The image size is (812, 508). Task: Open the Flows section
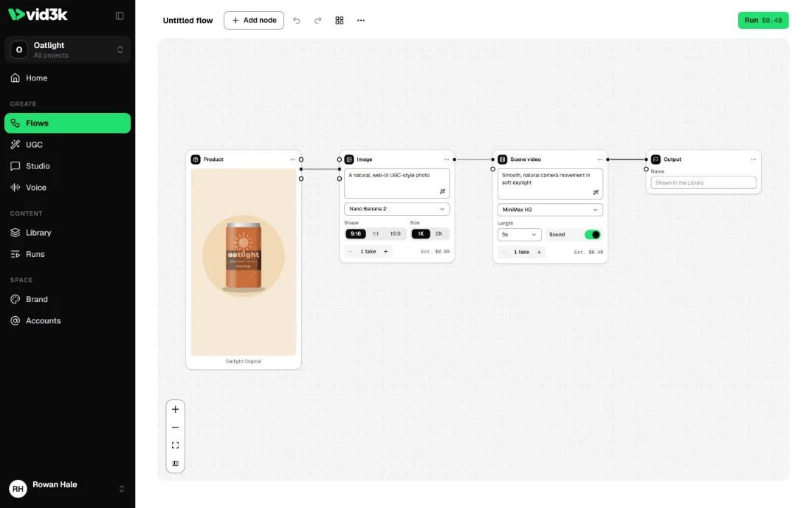[67, 123]
